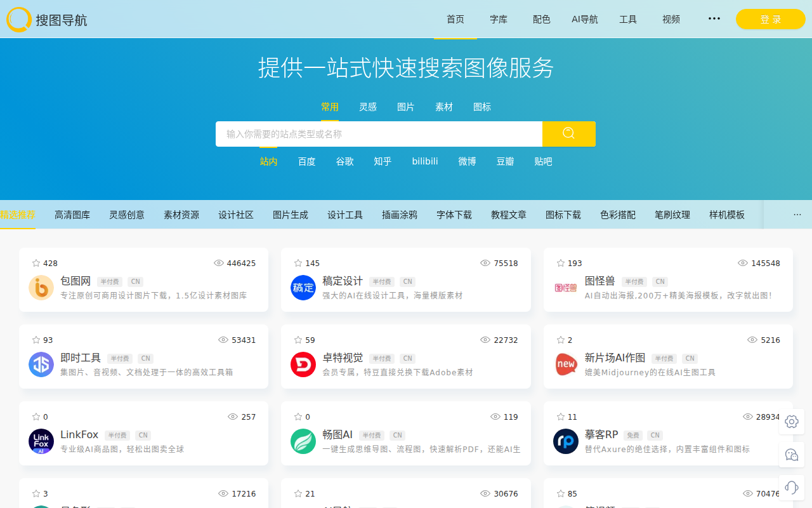Choose 谷歌 as search engine

tap(345, 161)
